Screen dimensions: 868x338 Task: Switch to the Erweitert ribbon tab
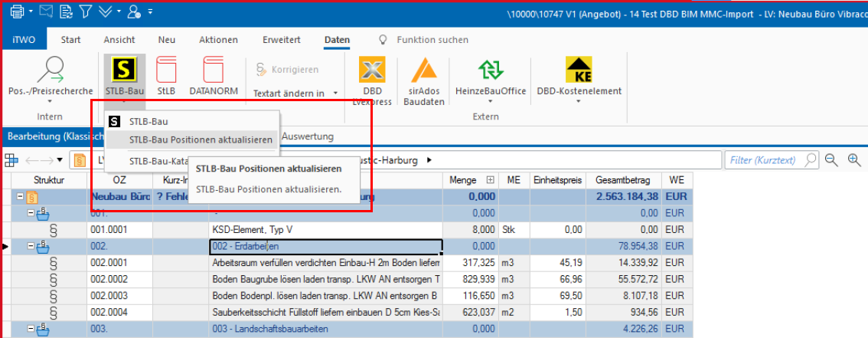pos(281,40)
